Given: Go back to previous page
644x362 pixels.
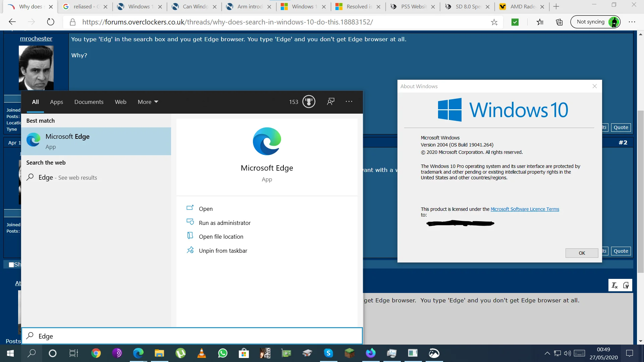Looking at the screenshot, I should [x=12, y=22].
